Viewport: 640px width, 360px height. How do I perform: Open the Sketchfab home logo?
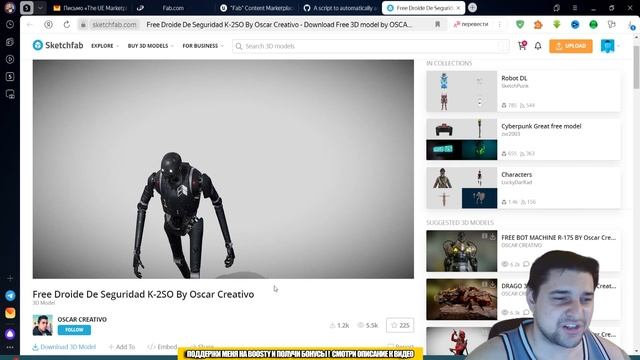point(58,45)
